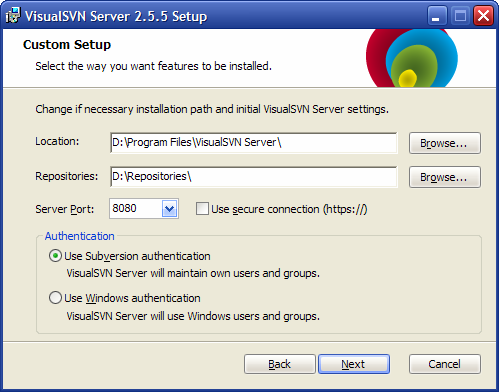Select Use Windows authentication option

click(55, 298)
